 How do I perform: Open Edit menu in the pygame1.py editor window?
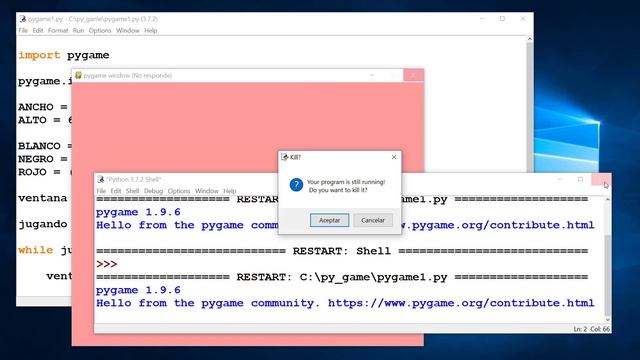[38, 31]
